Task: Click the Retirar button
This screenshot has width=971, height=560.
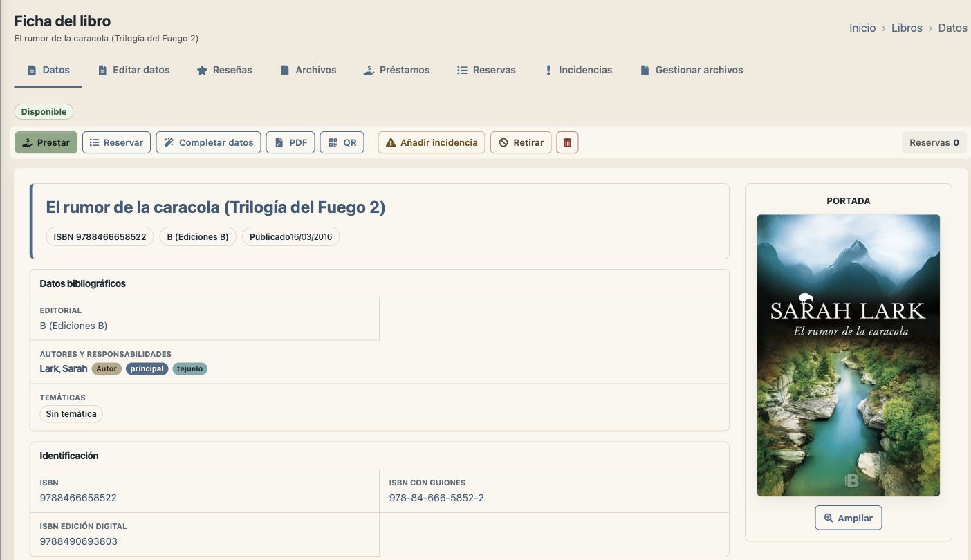Action: (521, 142)
